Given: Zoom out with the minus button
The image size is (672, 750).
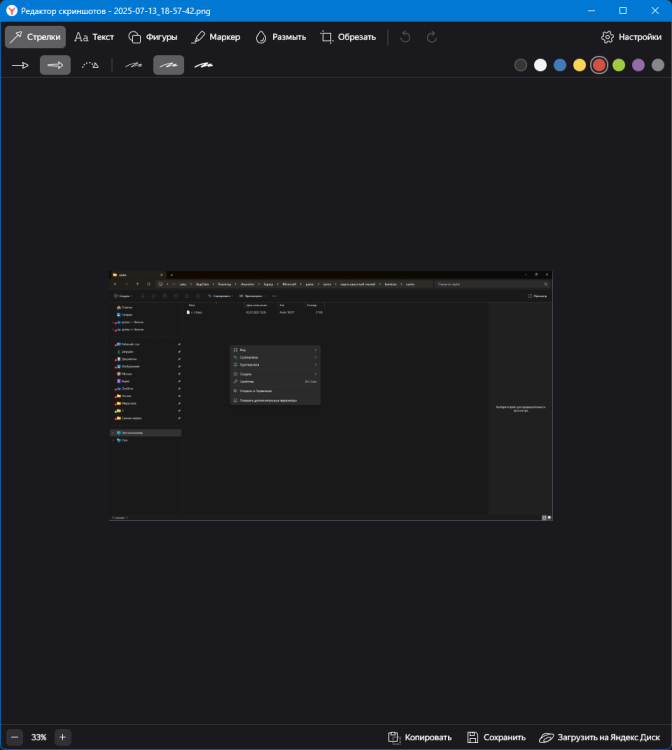Looking at the screenshot, I should [14, 737].
